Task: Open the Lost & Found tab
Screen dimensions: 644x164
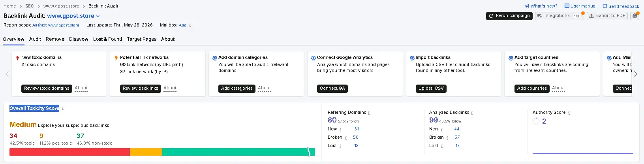Action: tap(107, 39)
